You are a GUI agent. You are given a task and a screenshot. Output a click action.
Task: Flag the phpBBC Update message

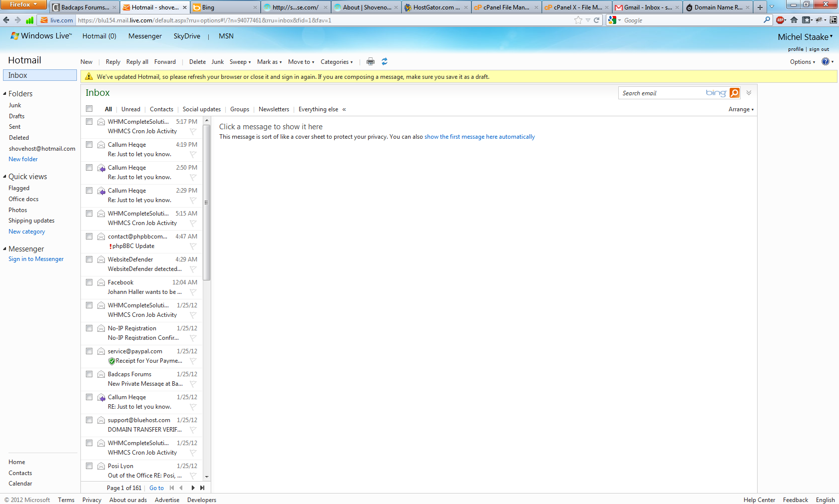(193, 246)
